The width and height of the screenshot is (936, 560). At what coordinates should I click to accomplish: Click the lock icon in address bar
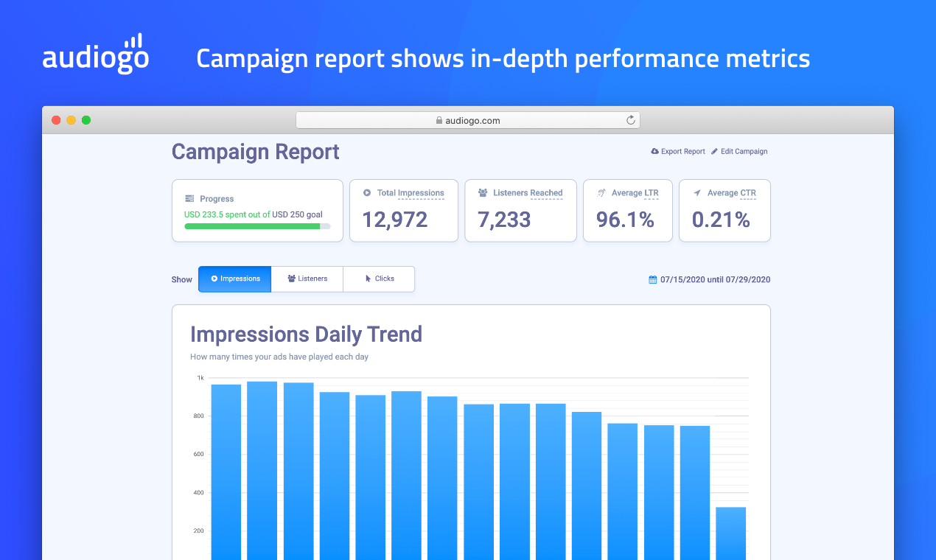pyautogui.click(x=439, y=120)
